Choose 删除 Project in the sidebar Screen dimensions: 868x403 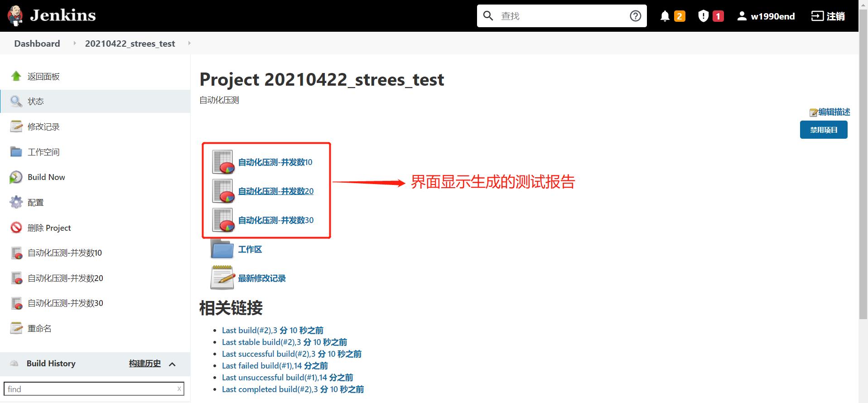[x=49, y=228]
